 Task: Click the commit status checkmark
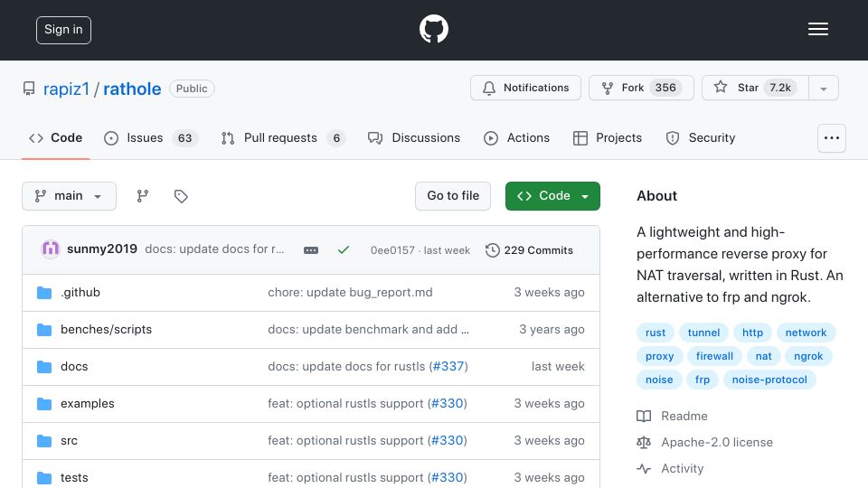coord(344,250)
